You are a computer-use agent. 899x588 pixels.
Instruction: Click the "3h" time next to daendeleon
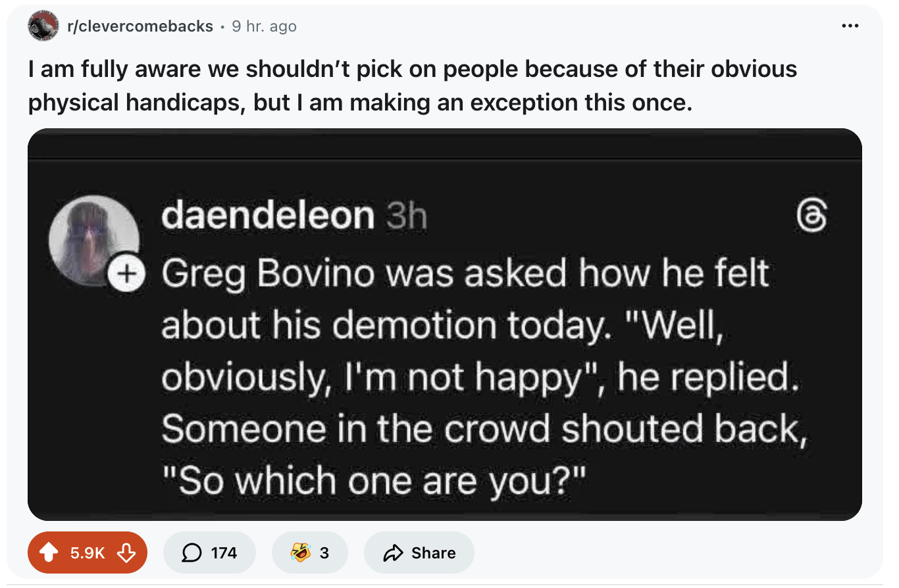coord(406,217)
